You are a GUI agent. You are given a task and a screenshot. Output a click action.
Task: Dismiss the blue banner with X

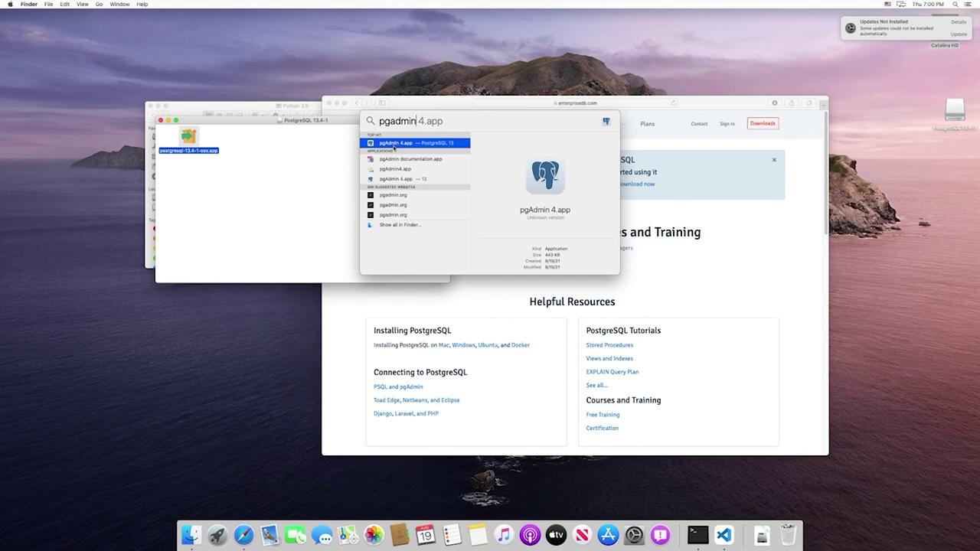[774, 160]
